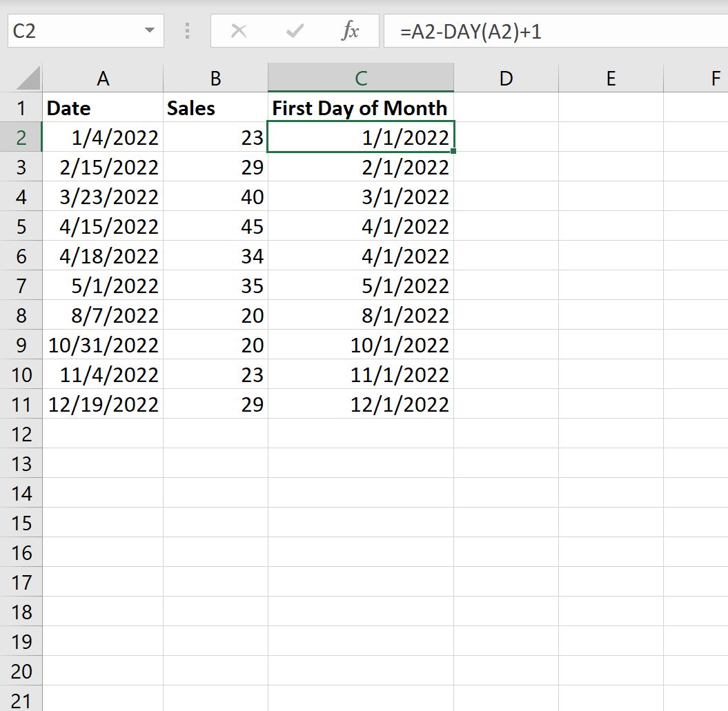Select cell showing 8/1/2022
The height and width of the screenshot is (711, 728).
coord(361,316)
